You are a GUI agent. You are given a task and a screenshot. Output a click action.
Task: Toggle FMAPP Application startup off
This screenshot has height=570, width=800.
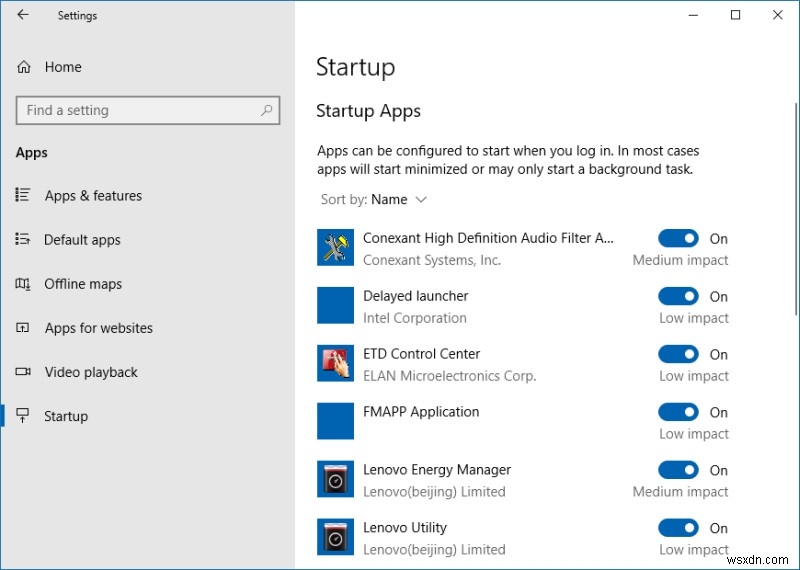coord(678,412)
